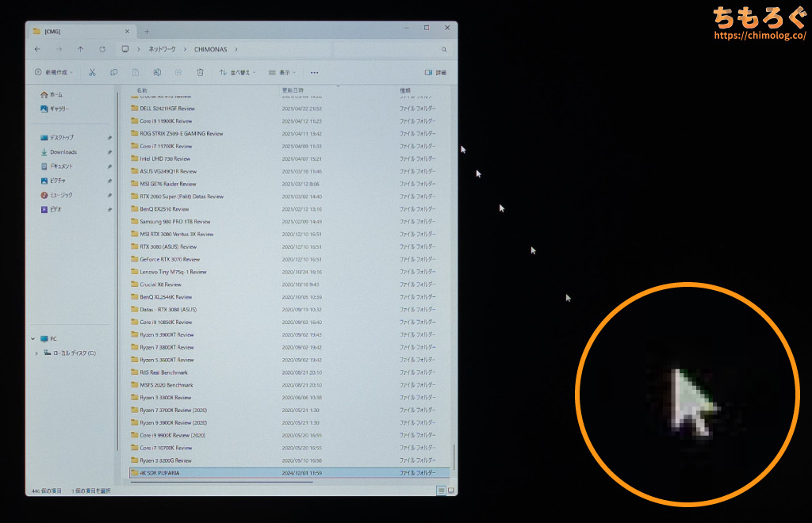Click the Rename icon in toolbar
Image resolution: width=812 pixels, height=523 pixels.
pyautogui.click(x=157, y=72)
